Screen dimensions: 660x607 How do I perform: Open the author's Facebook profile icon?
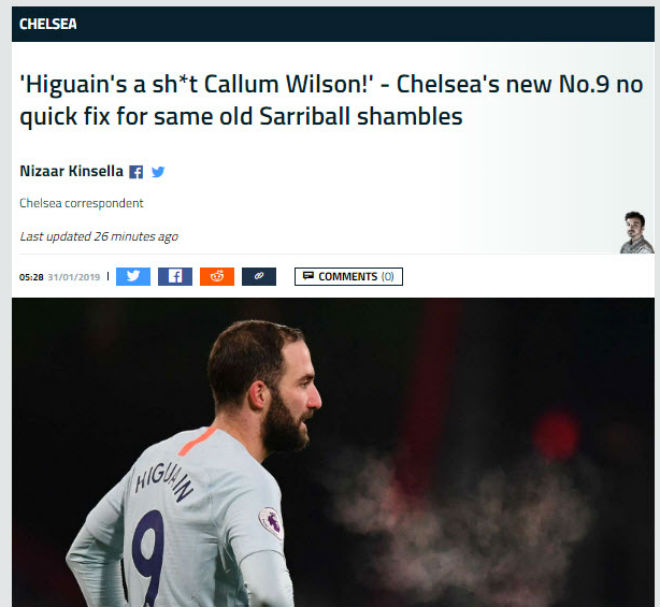click(136, 172)
